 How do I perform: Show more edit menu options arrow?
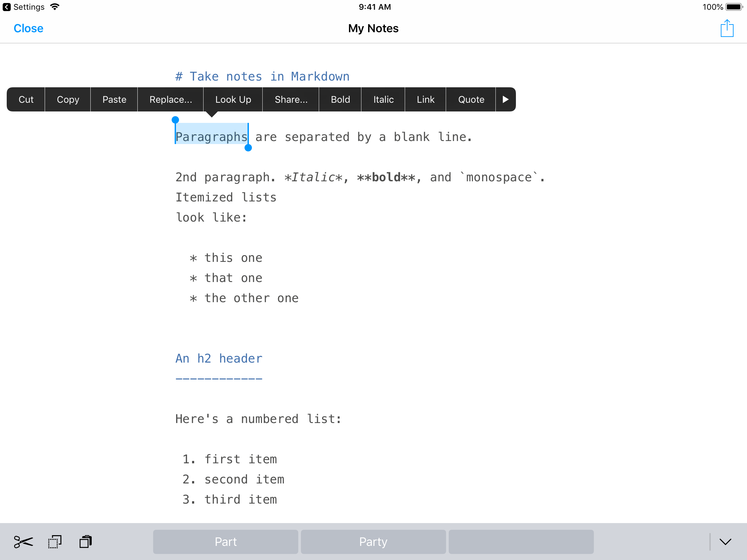point(505,99)
